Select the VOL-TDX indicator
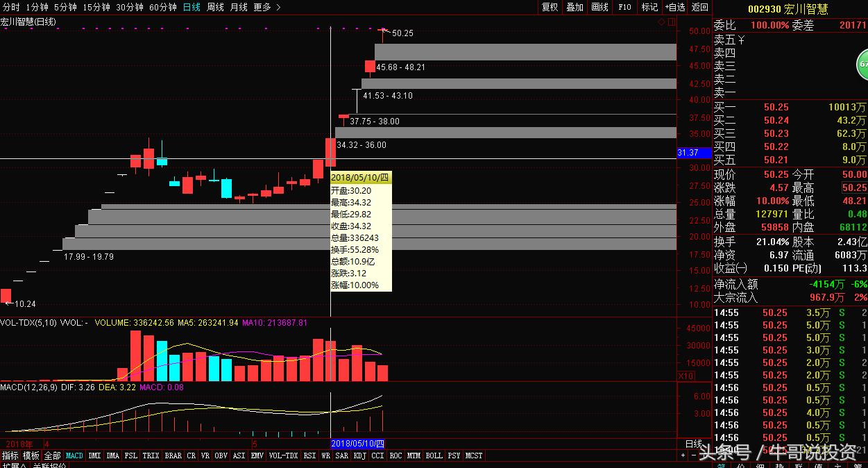 point(283,456)
